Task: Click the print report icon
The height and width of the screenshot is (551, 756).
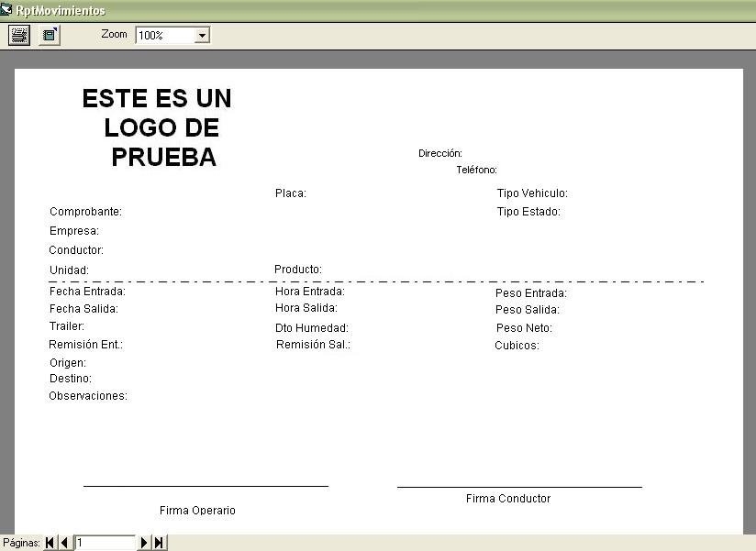Action: pos(19,35)
